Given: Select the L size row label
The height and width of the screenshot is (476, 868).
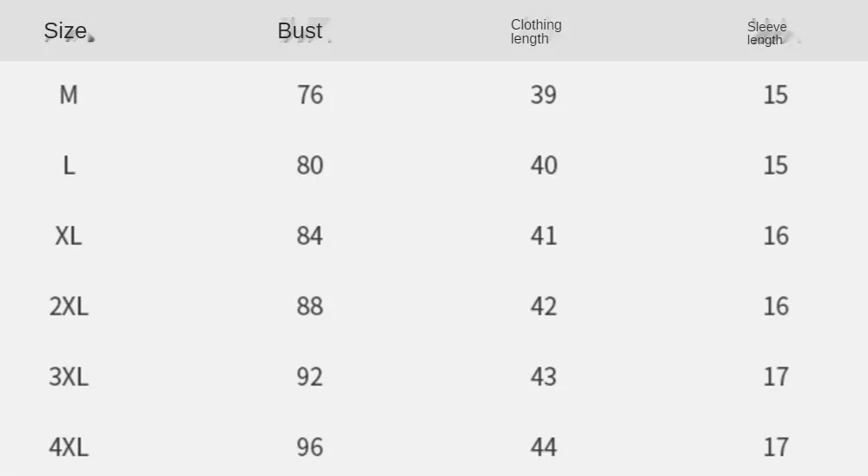Looking at the screenshot, I should (x=69, y=166).
